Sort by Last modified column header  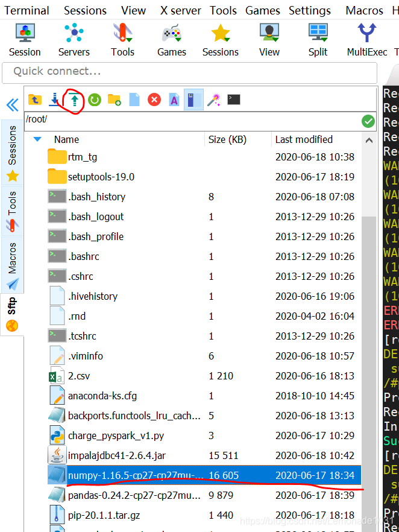click(x=304, y=139)
